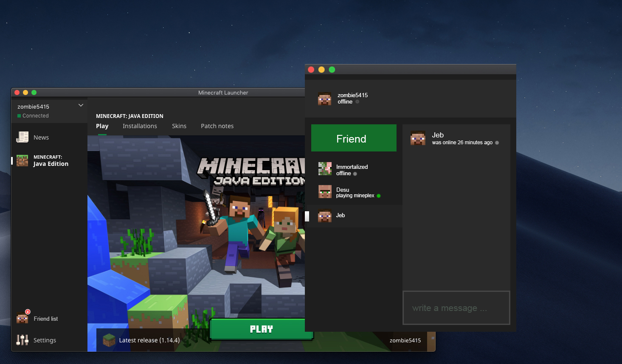This screenshot has height=364, width=622.
Task: Select Immortalized's avatar in the friends list
Action: coord(325,168)
